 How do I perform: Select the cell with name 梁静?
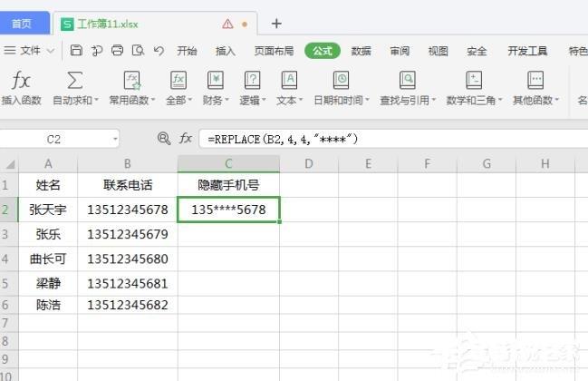(48, 283)
